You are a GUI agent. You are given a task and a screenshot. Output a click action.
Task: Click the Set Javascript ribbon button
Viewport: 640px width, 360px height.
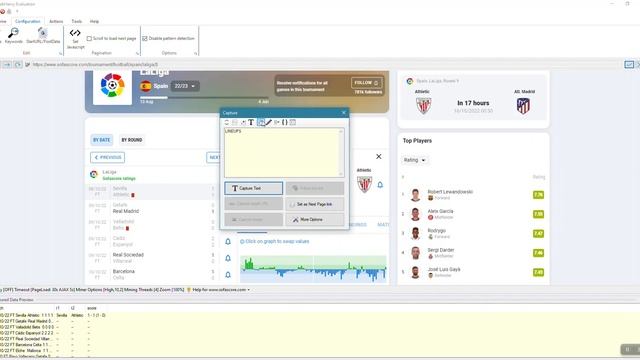(x=75, y=38)
